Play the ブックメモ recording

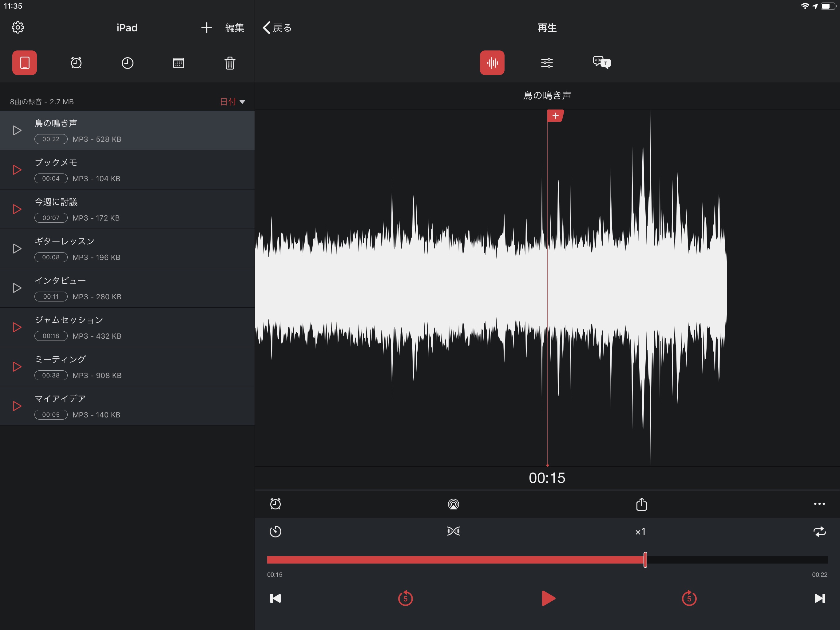point(17,170)
